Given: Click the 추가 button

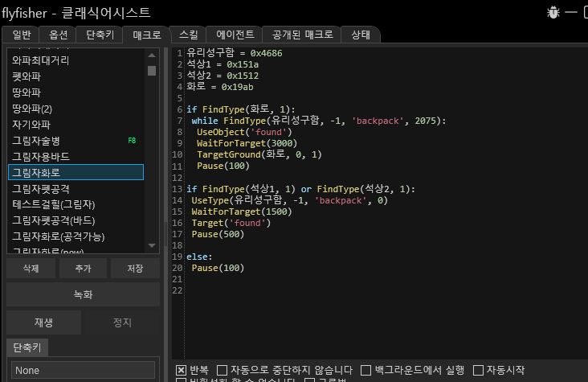Looking at the screenshot, I should (x=83, y=268).
